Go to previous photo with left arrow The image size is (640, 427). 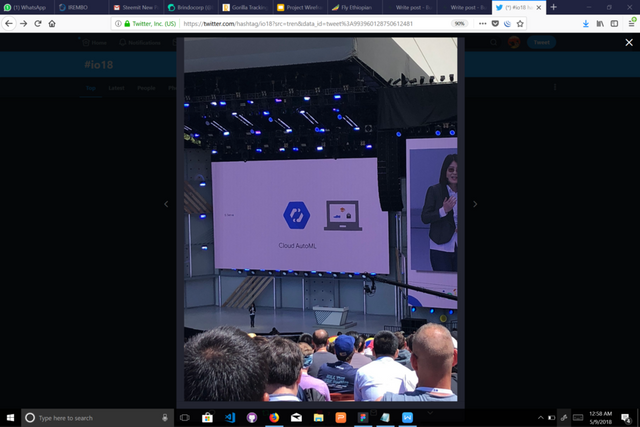(166, 204)
